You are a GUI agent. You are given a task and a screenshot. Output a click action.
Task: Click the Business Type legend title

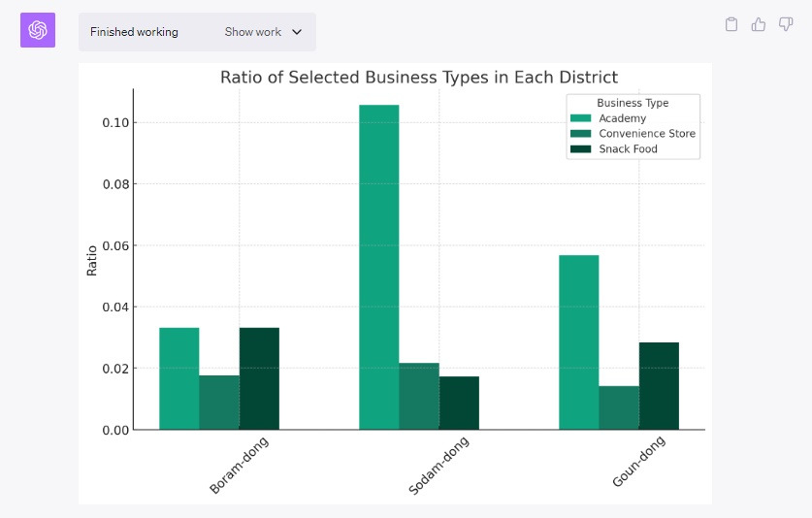click(633, 103)
